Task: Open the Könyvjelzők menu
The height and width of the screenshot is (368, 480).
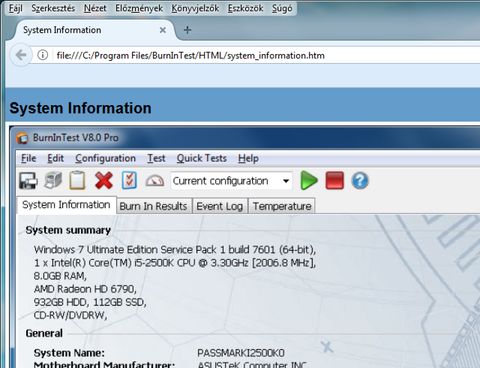Action: tap(195, 8)
